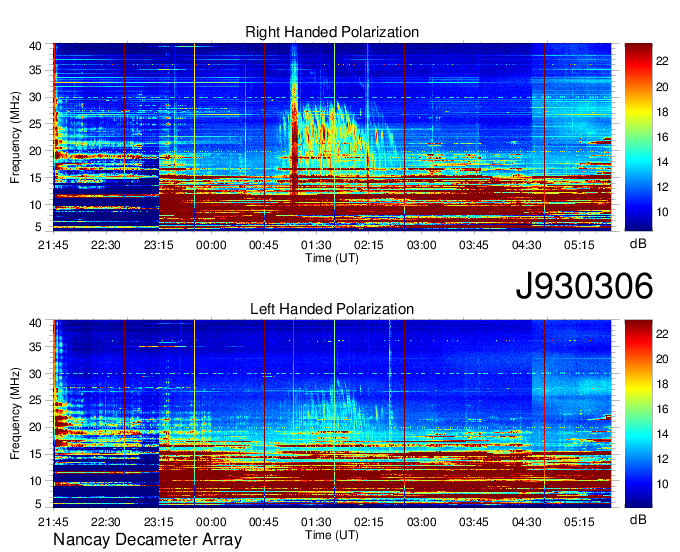Click the 04:30 time tick under Right Handed plot

tap(526, 245)
